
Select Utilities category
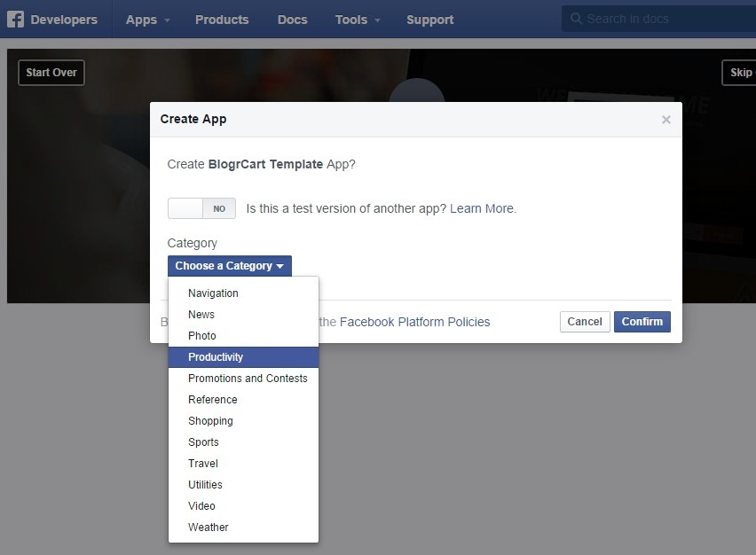[x=243, y=484]
